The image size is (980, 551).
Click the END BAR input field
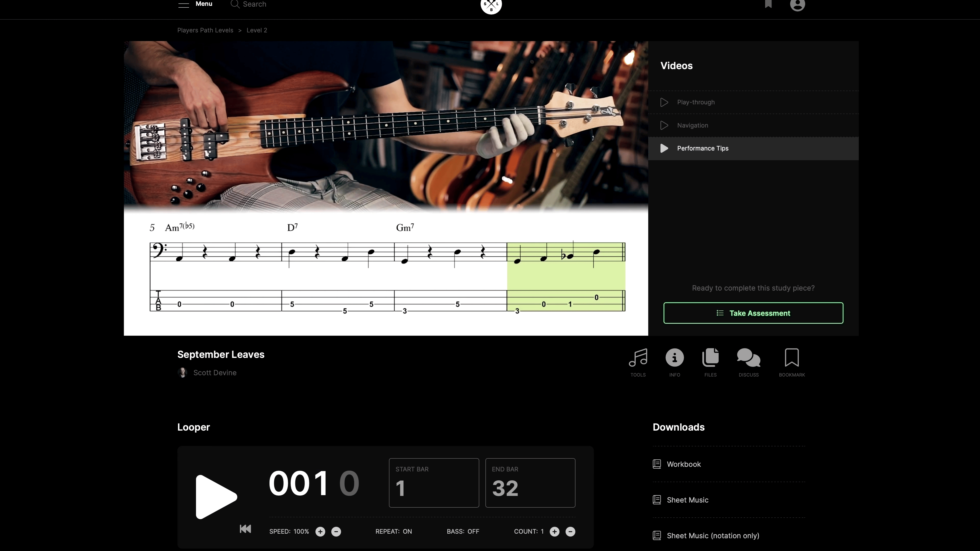tap(530, 483)
